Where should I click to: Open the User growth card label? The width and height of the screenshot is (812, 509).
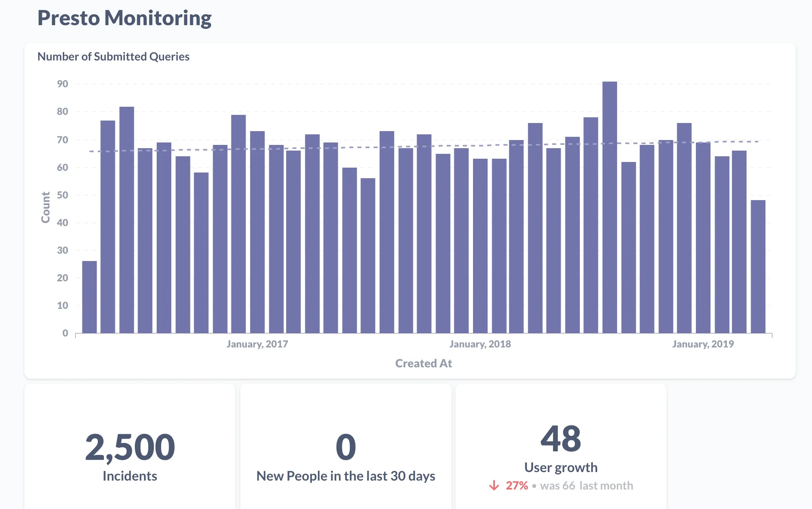561,468
